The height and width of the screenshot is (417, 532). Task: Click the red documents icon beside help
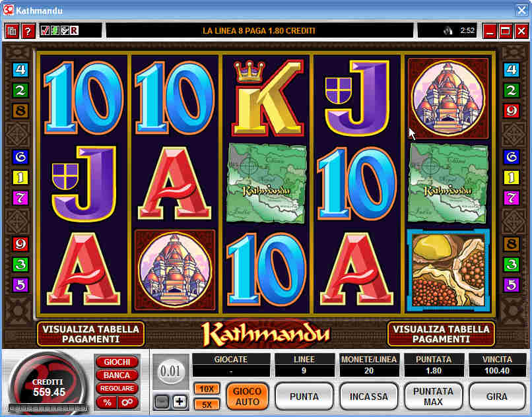click(x=12, y=32)
